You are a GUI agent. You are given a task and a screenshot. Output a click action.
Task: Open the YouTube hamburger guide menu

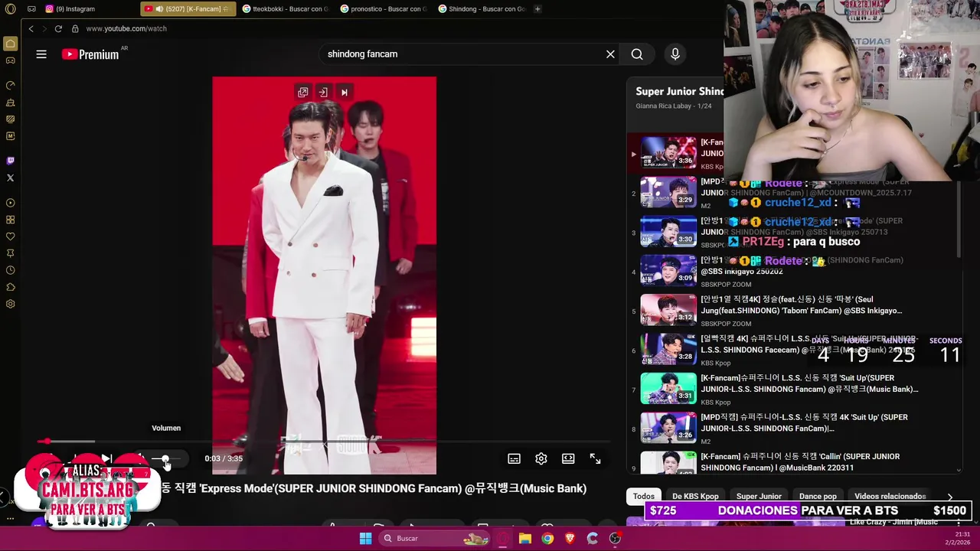point(41,54)
